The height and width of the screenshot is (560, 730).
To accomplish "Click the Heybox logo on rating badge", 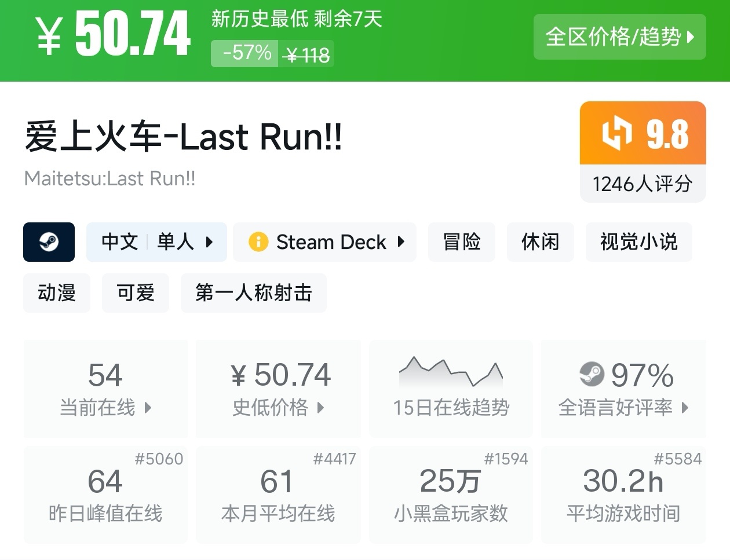I will coord(616,133).
